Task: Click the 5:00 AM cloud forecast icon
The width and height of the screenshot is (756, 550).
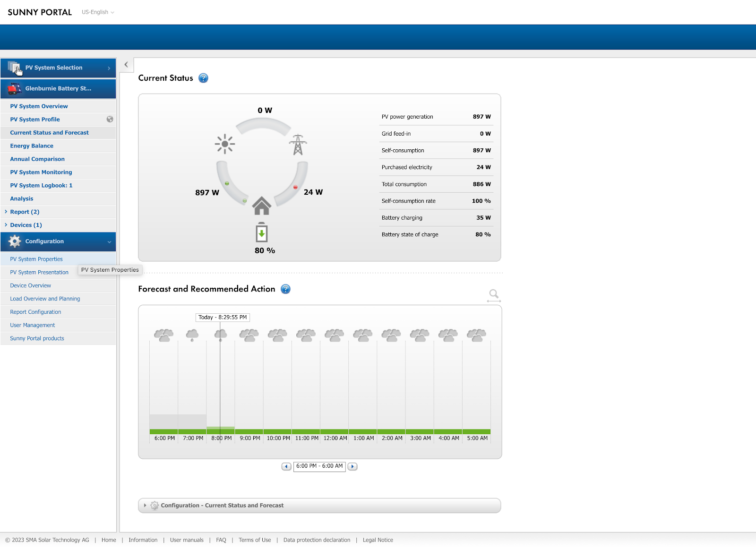Action: coord(476,335)
